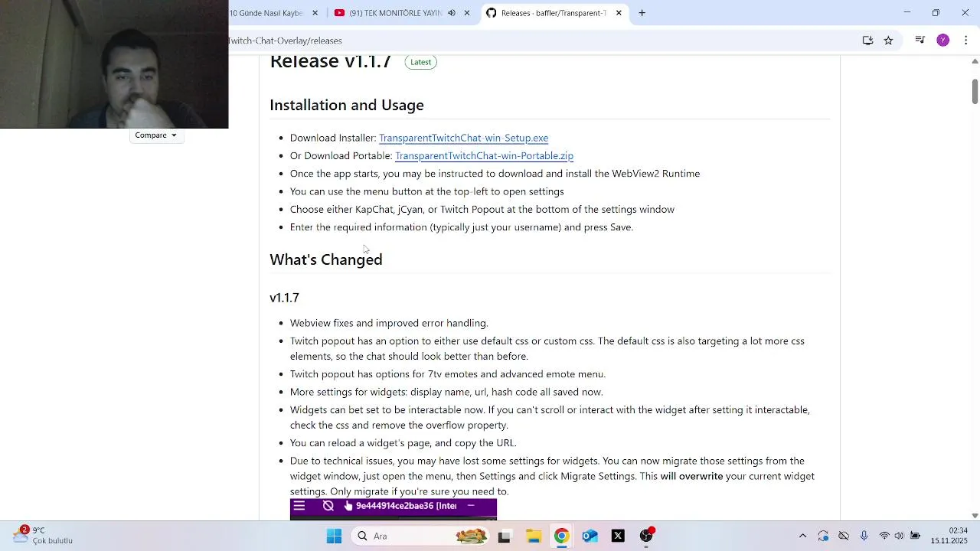Click the Chrome taskbar icon
The height and width of the screenshot is (551, 980).
point(561,536)
